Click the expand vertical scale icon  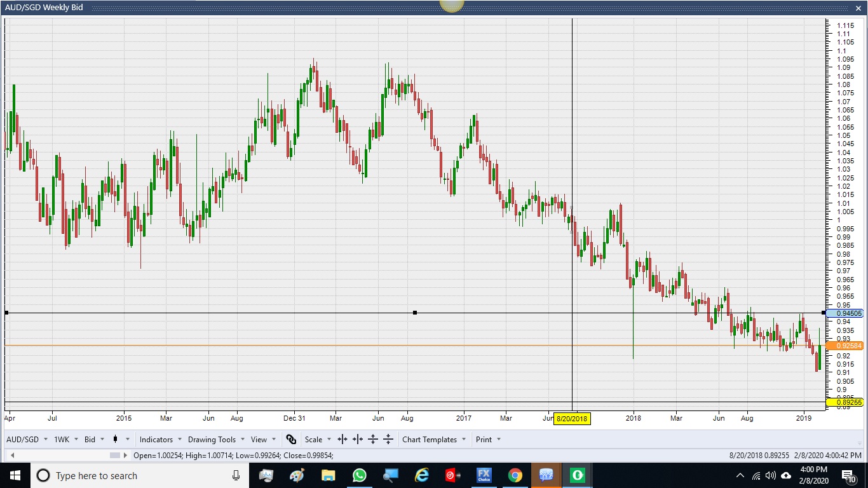tap(373, 439)
